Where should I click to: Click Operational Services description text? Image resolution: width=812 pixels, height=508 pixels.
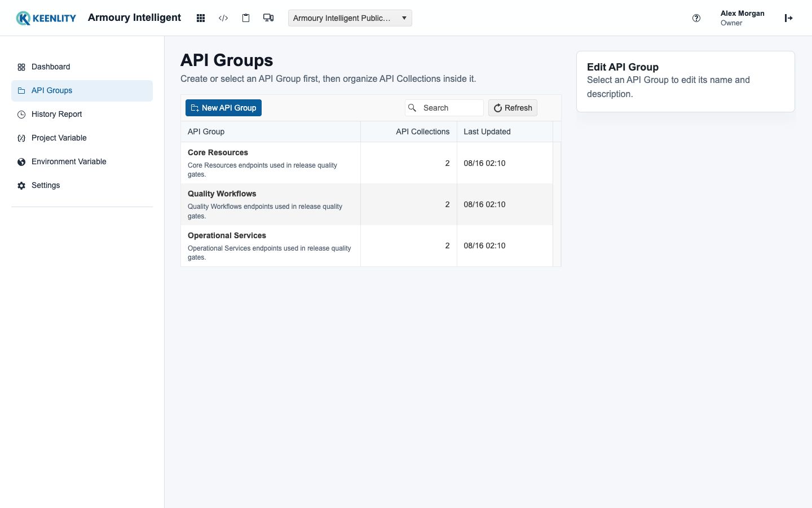pos(270,253)
